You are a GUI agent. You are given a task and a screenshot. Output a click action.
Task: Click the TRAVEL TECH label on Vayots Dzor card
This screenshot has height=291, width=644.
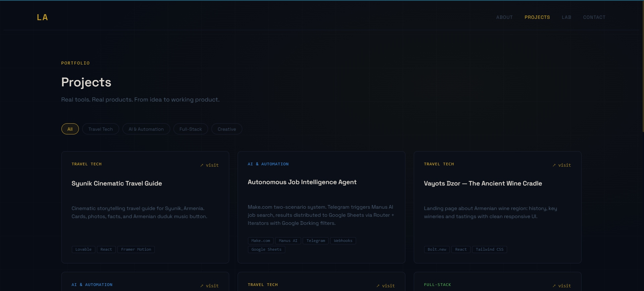(439, 164)
